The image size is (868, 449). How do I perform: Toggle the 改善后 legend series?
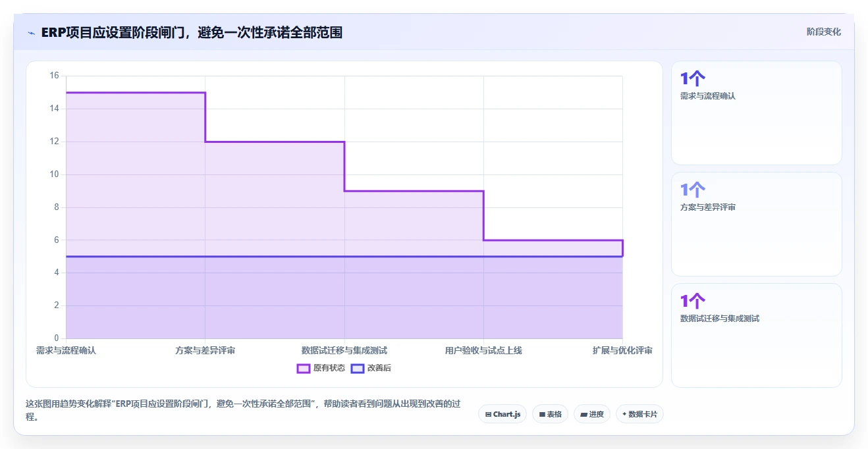point(371,368)
